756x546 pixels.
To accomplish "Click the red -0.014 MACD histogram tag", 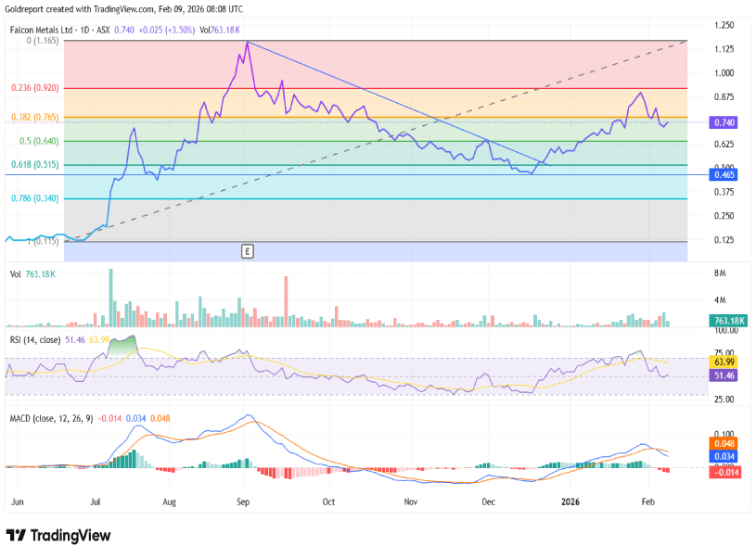I will coord(724,472).
